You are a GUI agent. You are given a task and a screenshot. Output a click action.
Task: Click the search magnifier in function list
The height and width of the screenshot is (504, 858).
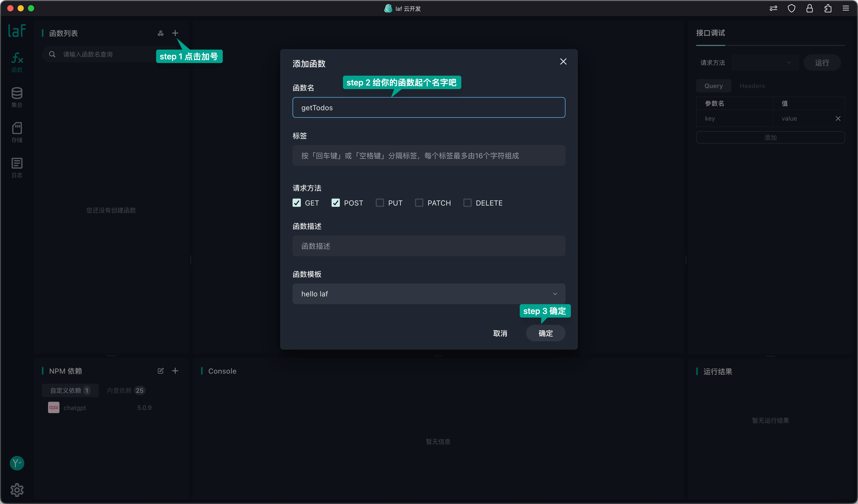[x=52, y=54]
